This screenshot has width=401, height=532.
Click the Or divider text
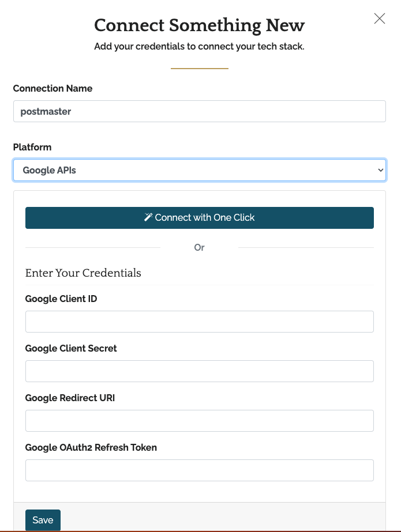point(199,247)
